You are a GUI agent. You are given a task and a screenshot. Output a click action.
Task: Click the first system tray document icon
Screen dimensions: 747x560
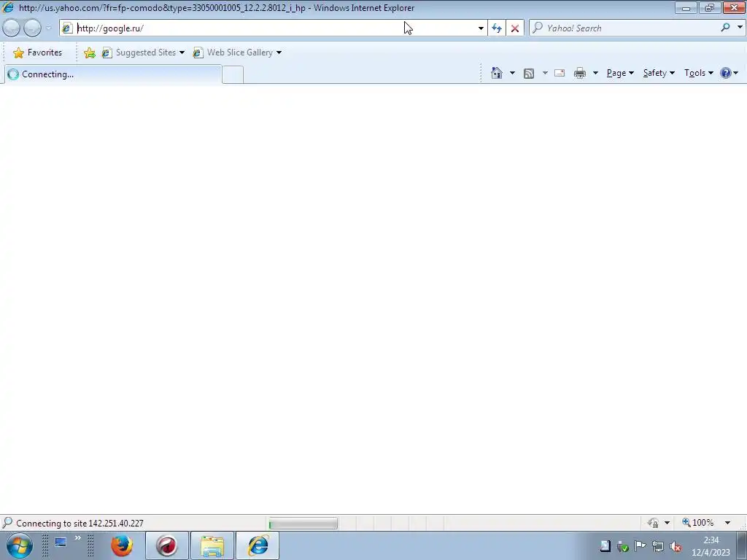point(605,546)
